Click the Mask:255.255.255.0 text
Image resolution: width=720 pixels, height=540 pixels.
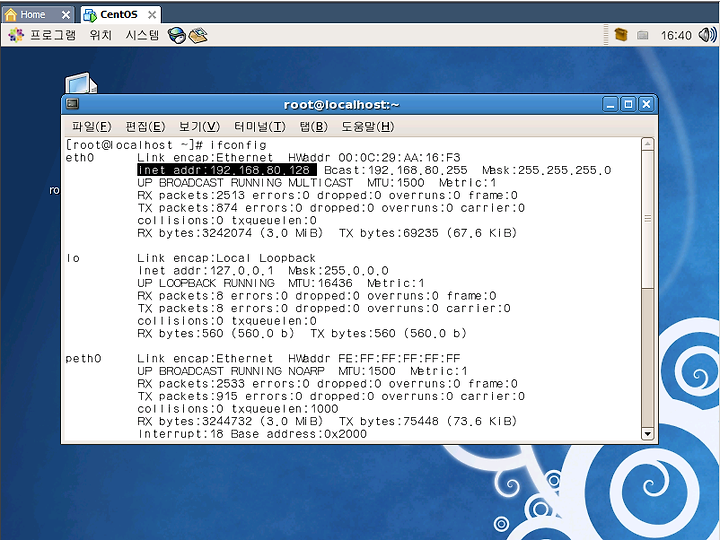click(546, 170)
